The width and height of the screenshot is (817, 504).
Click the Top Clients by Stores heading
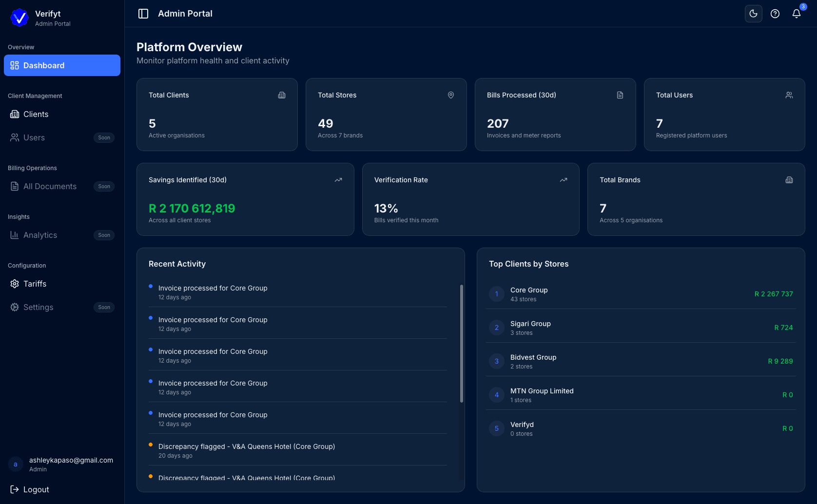pos(529,264)
